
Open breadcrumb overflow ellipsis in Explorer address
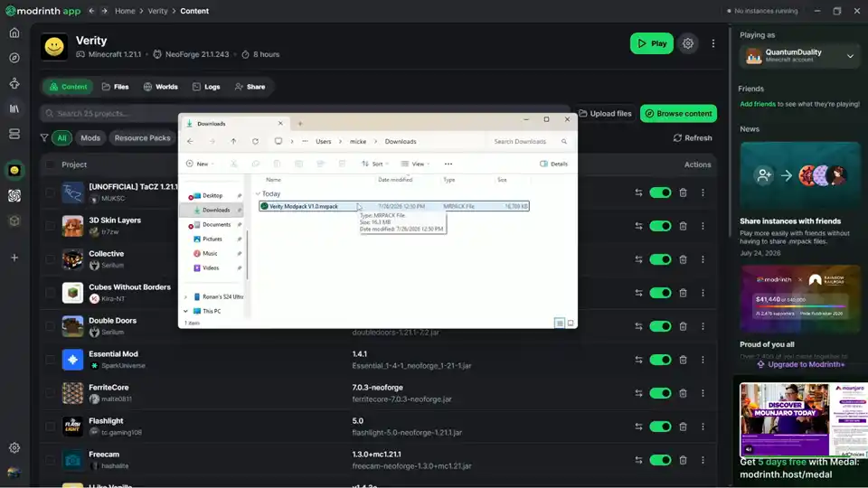click(x=305, y=141)
